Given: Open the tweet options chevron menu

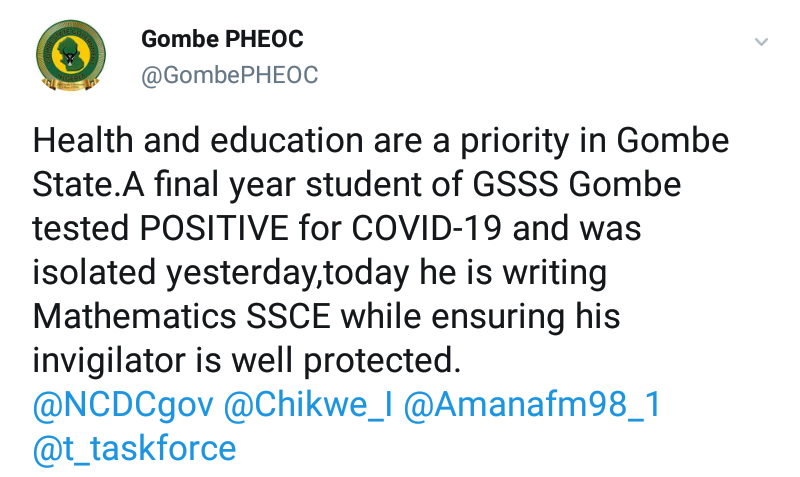Looking at the screenshot, I should click(x=761, y=43).
